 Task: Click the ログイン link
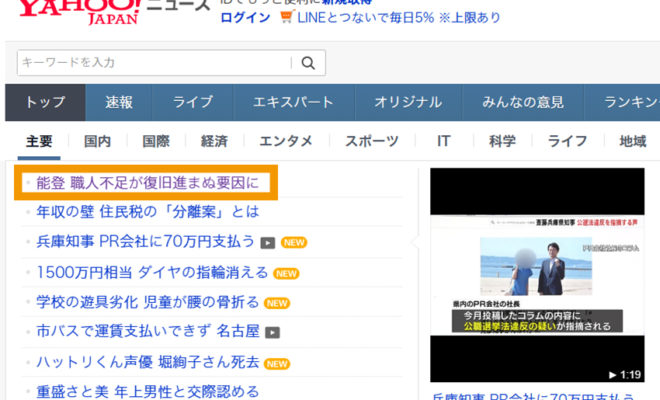coord(245,17)
